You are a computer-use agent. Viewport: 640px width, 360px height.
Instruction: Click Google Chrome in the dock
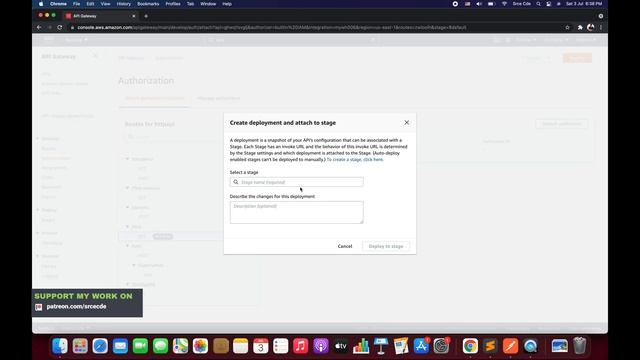pyautogui.click(x=470, y=346)
